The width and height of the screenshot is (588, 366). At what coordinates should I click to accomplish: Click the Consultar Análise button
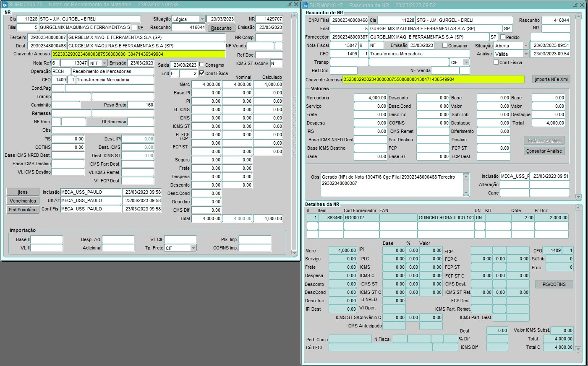tap(544, 151)
